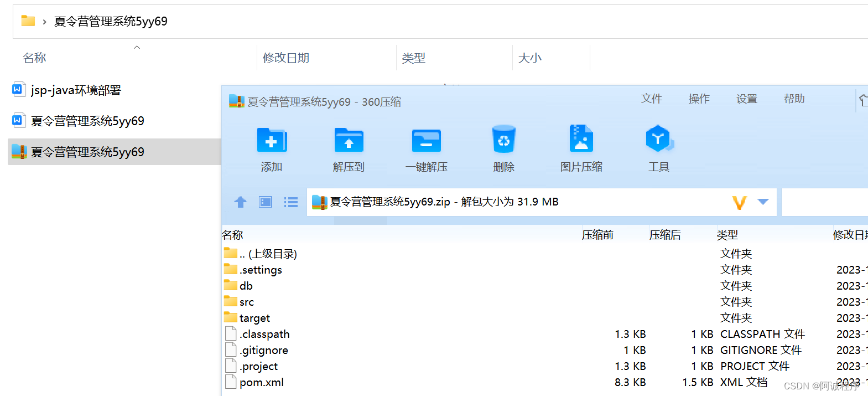Click the 夏令营管理系统5yy69 breadcrumb in Explorer address bar

pyautogui.click(x=111, y=21)
